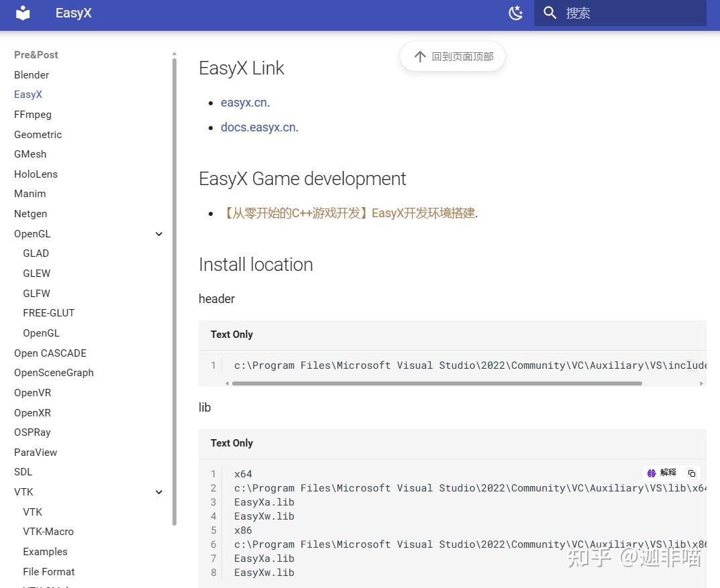720x588 pixels.
Task: Focus the 搜索 search input field
Action: 620,13
